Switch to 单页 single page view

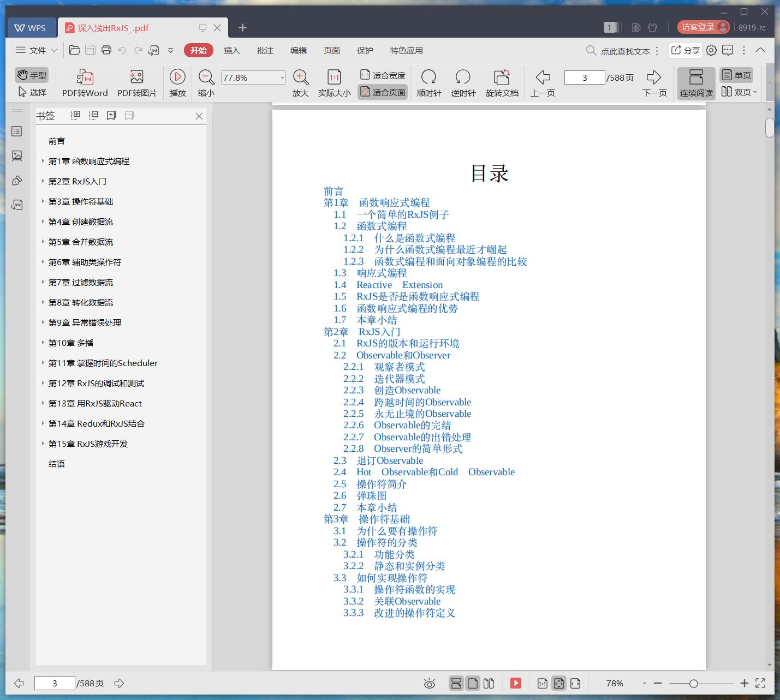point(736,75)
